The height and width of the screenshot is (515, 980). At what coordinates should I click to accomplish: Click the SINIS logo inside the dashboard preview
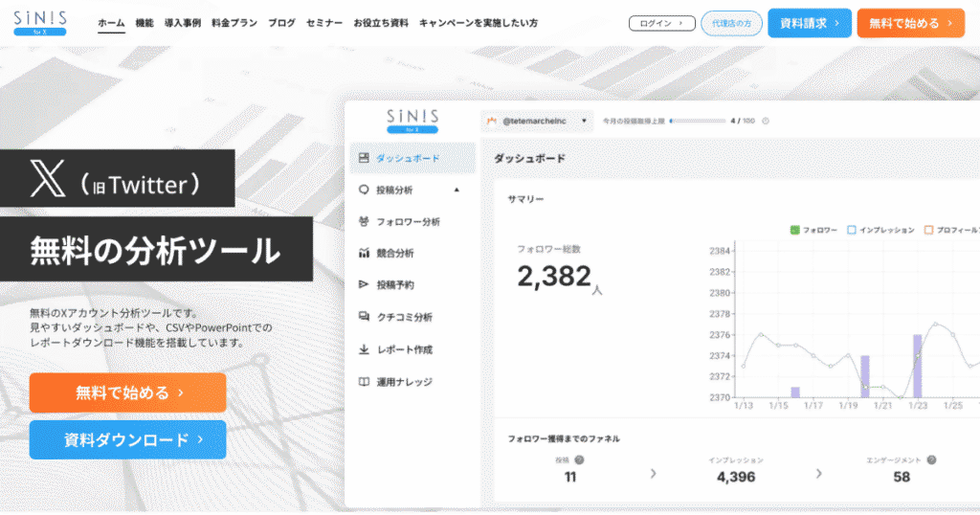point(412,122)
